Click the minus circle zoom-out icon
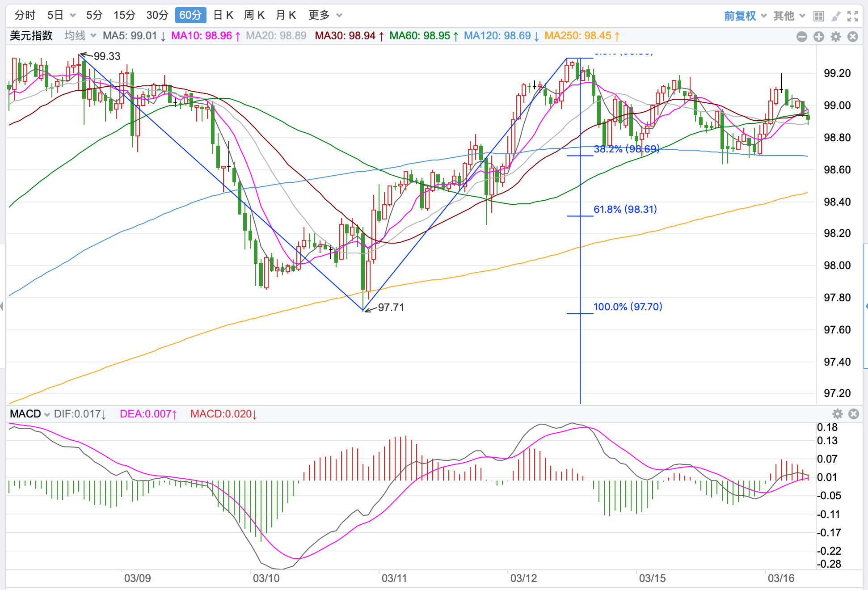 pos(802,37)
